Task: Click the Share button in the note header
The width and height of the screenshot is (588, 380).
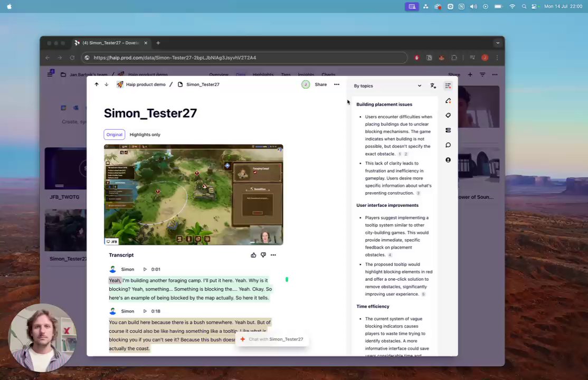Action: 320,84
